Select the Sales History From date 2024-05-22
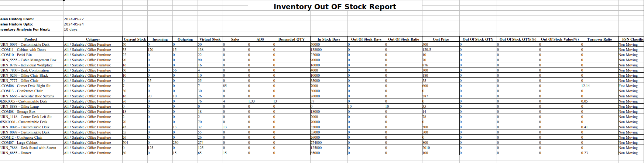Screen dimensions: 644x163 [74, 19]
